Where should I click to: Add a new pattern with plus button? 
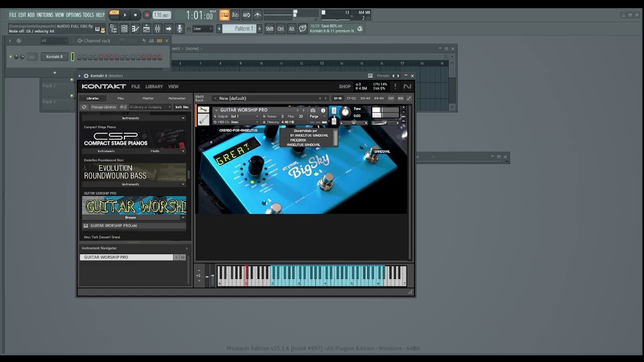259,29
